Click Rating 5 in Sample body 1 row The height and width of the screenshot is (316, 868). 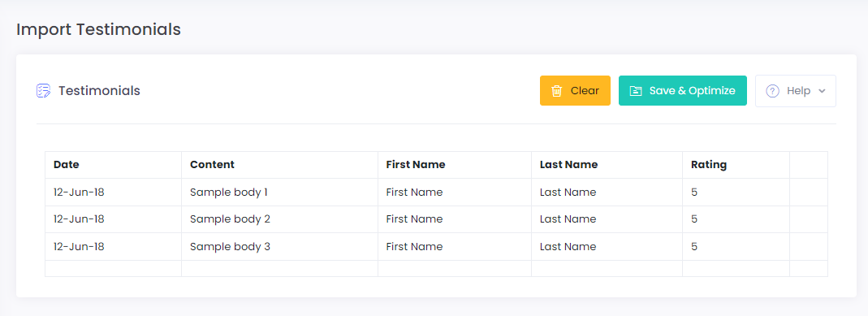(736, 192)
